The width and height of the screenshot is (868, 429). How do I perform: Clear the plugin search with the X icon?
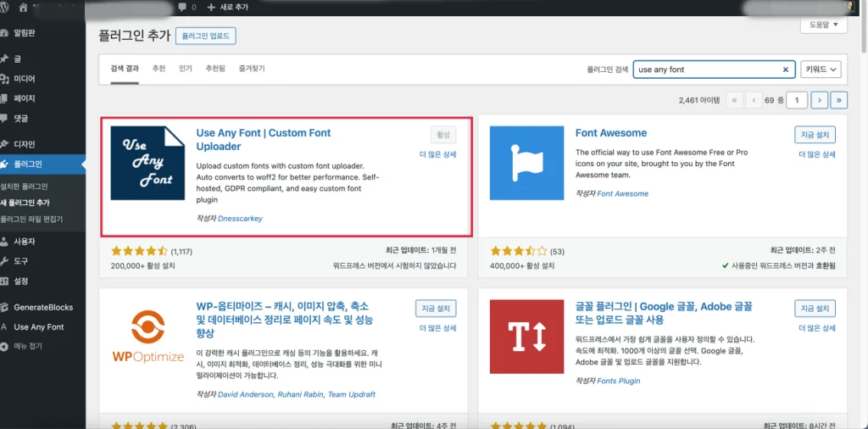785,70
